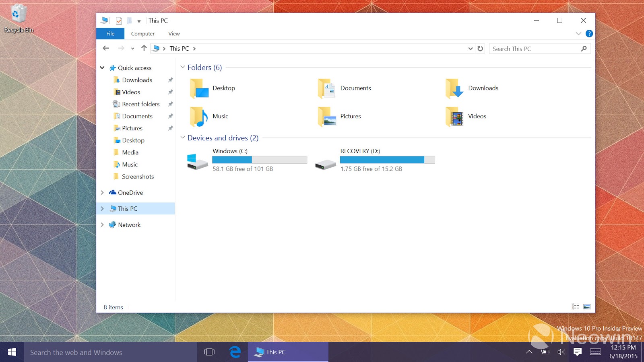Click the Search the web and Windows box

coord(111,352)
